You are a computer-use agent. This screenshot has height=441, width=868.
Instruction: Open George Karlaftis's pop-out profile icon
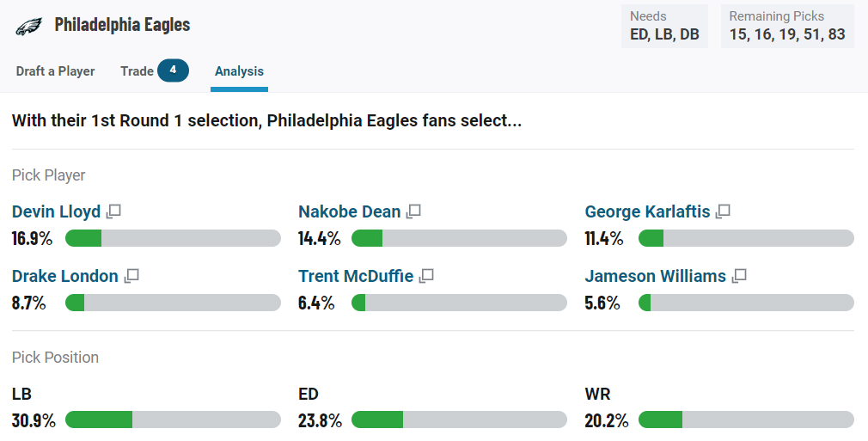(723, 211)
